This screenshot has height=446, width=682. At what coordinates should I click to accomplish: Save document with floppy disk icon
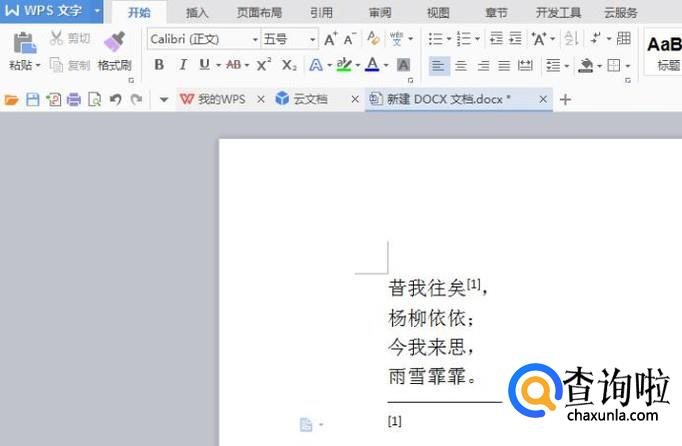(33, 100)
